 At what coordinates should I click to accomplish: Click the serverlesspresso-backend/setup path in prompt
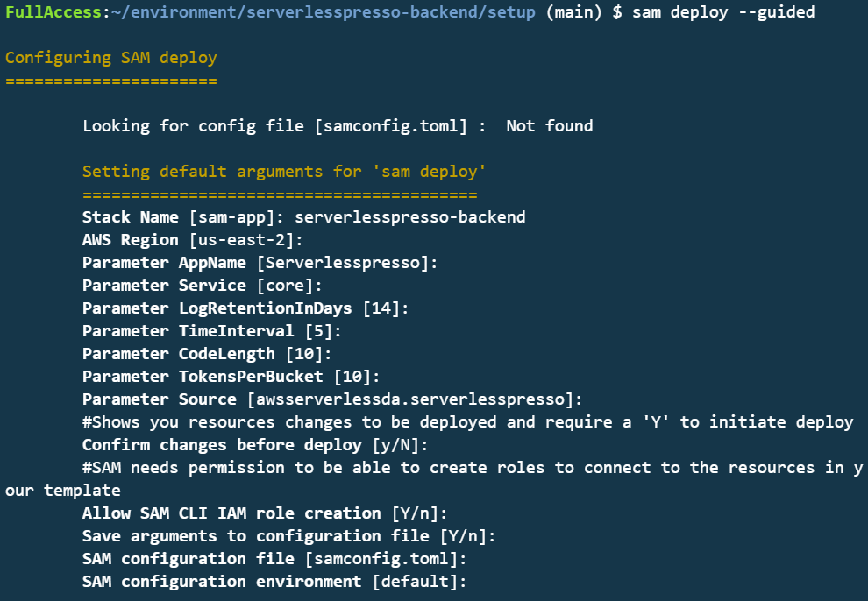click(391, 12)
